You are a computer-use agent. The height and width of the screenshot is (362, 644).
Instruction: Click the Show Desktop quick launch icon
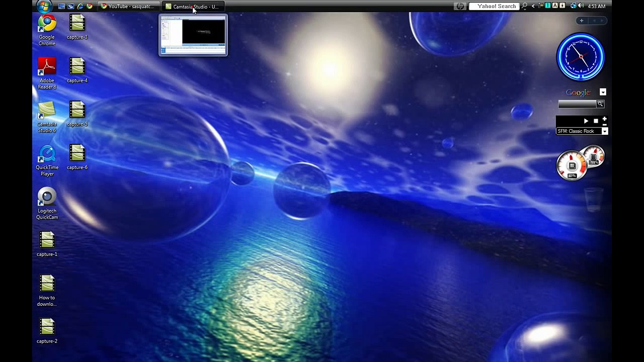(x=61, y=7)
